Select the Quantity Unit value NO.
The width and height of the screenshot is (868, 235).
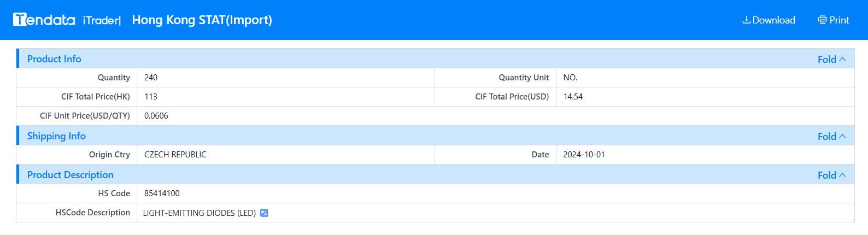[x=570, y=78]
